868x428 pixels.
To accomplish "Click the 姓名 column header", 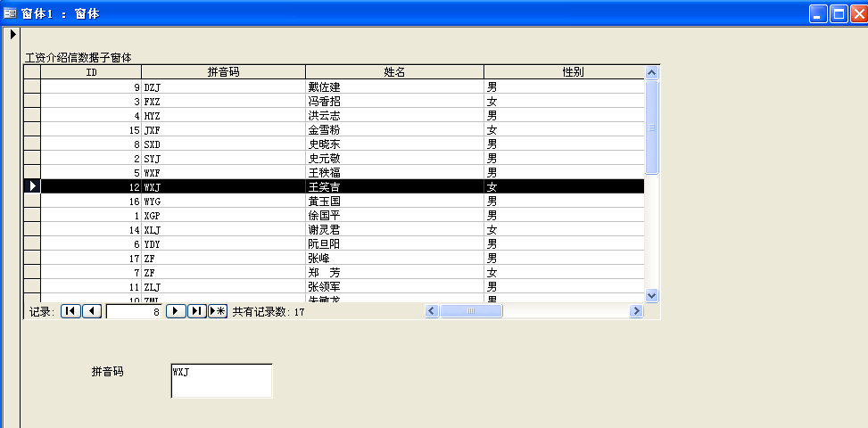I will pyautogui.click(x=394, y=71).
